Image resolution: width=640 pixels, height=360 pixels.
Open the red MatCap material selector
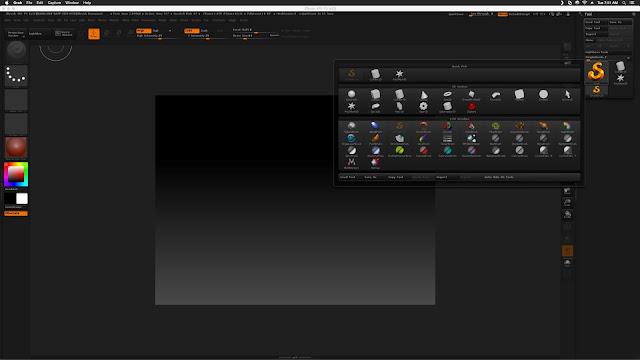click(x=16, y=148)
